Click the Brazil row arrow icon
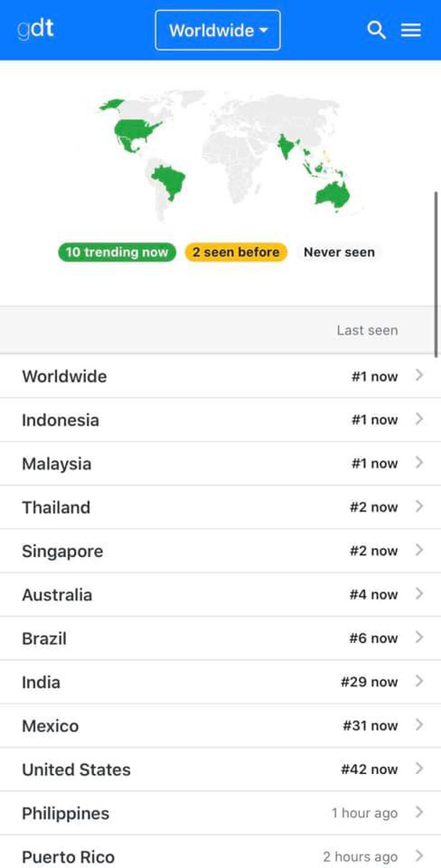 click(x=419, y=638)
